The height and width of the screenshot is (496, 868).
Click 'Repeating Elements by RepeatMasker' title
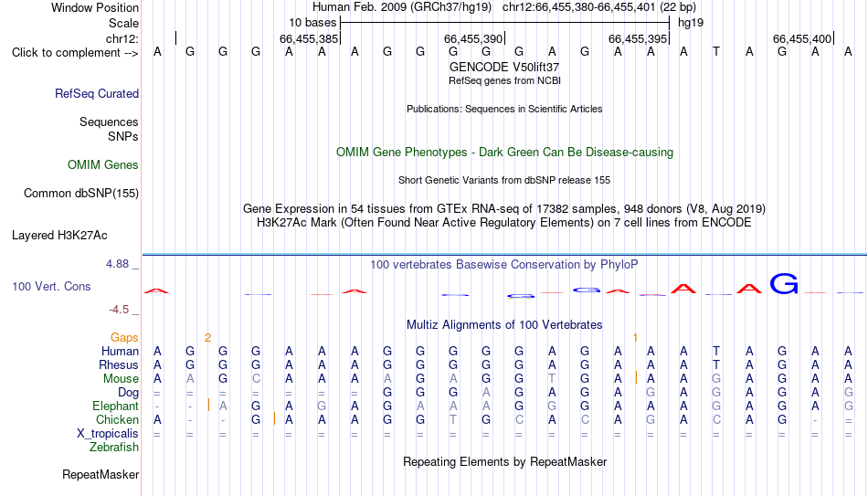(505, 462)
